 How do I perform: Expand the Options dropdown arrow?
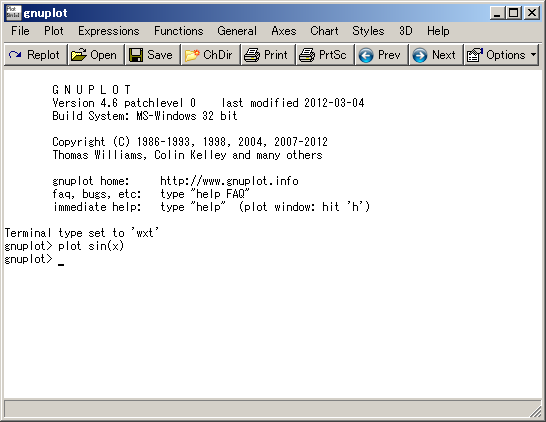pos(533,55)
